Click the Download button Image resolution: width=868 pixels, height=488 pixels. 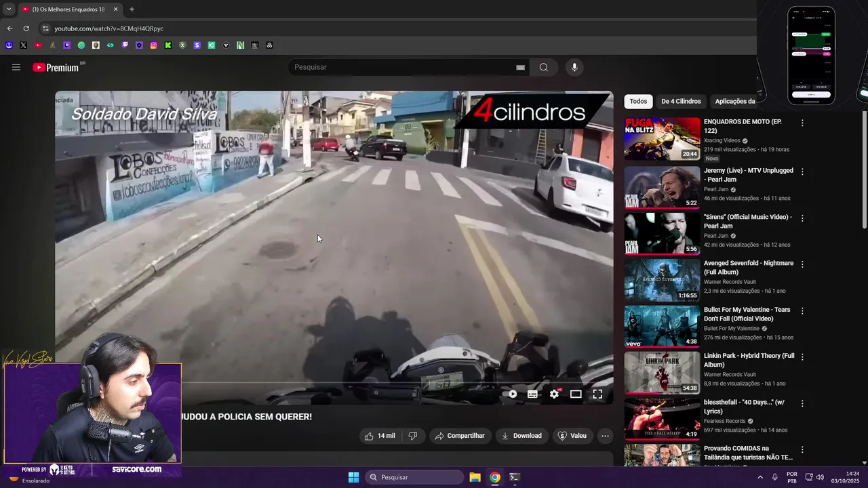(521, 436)
